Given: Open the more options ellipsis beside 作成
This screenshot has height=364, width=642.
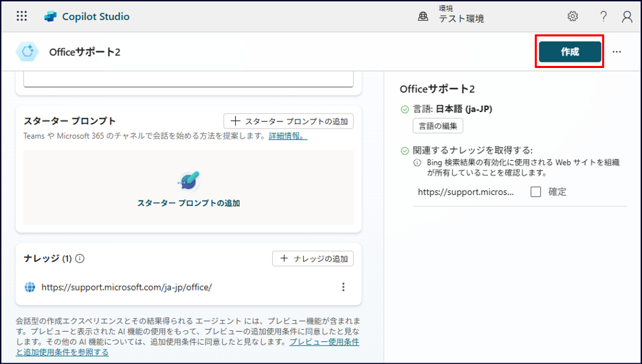Looking at the screenshot, I should click(617, 52).
